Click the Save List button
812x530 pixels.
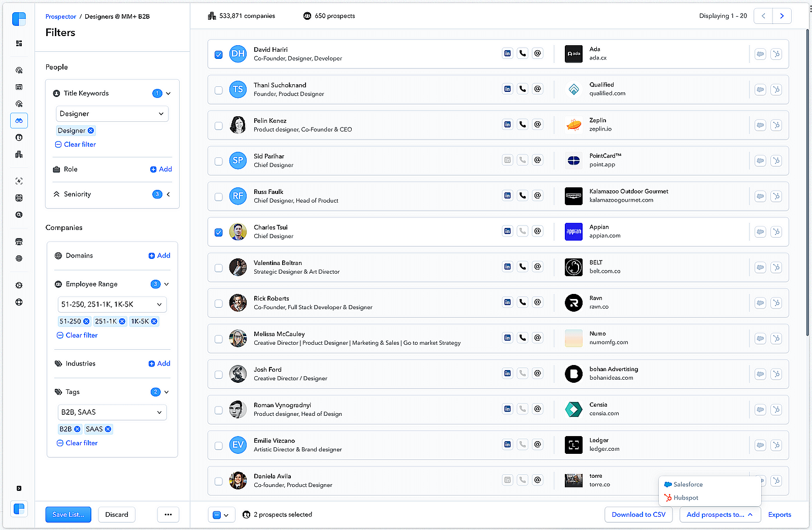tap(67, 514)
